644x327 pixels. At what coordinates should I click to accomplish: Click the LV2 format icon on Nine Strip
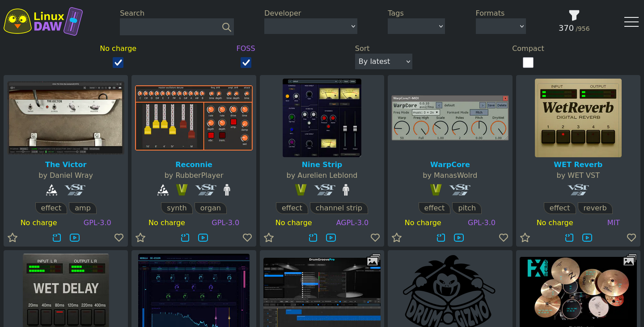tap(301, 190)
